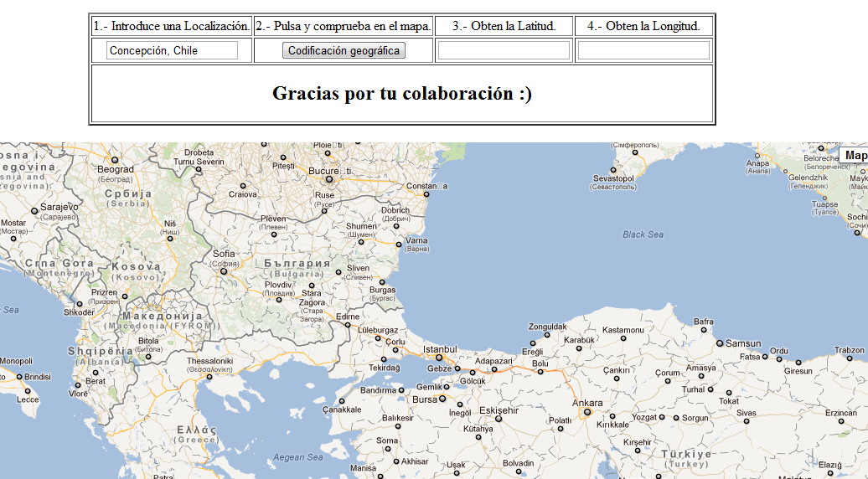The width and height of the screenshot is (868, 479).
Task: Click the 'Gracias por tu colaboración' heading
Action: tap(402, 93)
